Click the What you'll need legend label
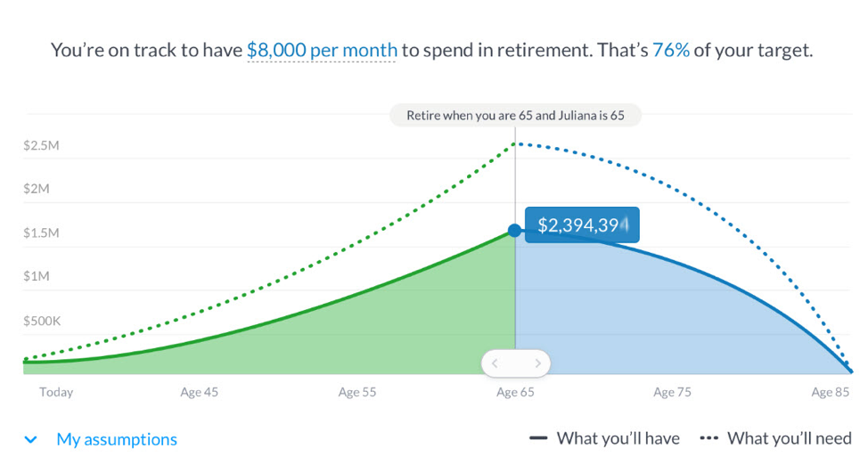 (x=789, y=438)
